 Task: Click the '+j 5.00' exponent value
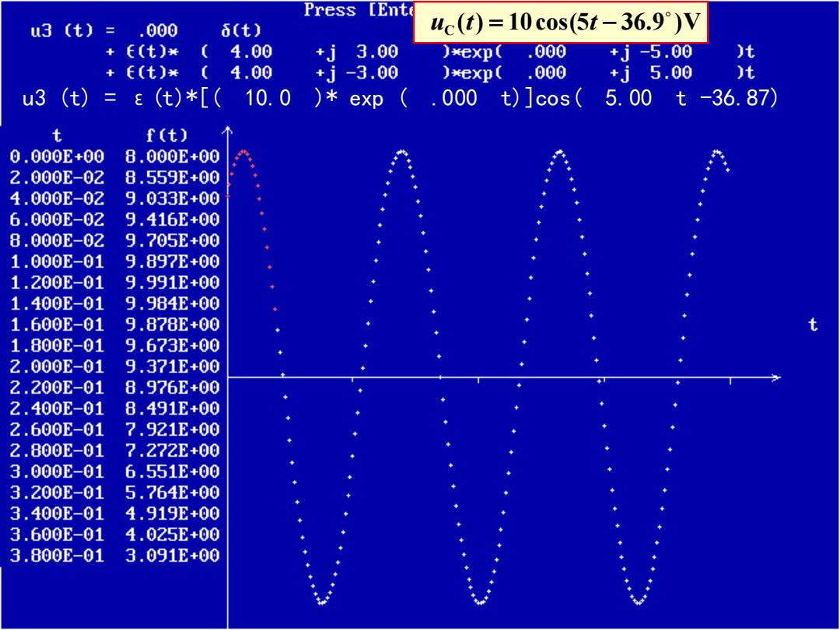pos(651,73)
